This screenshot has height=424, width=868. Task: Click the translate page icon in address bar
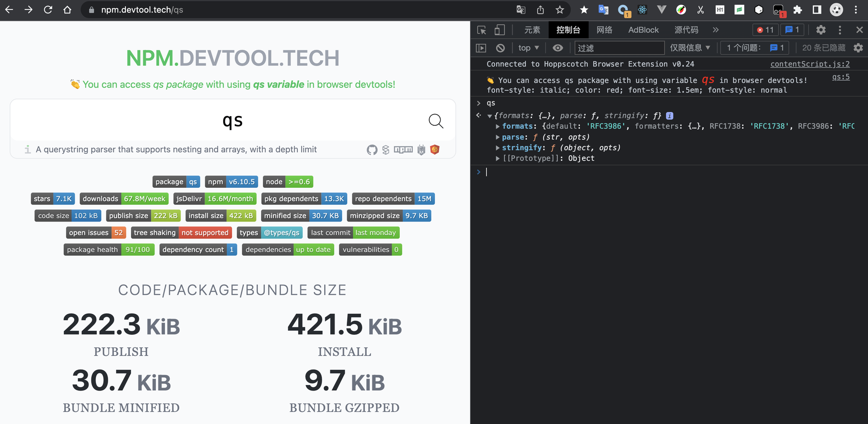pos(521,10)
